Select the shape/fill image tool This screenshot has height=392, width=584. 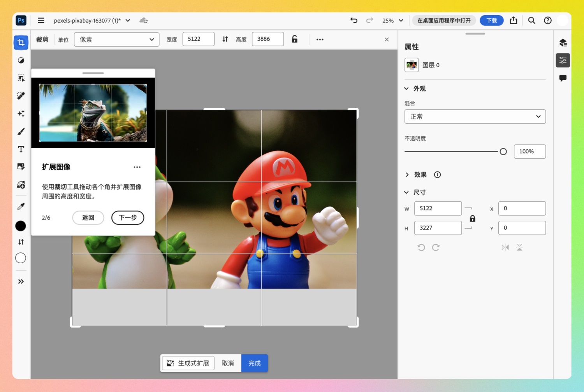pos(21,167)
